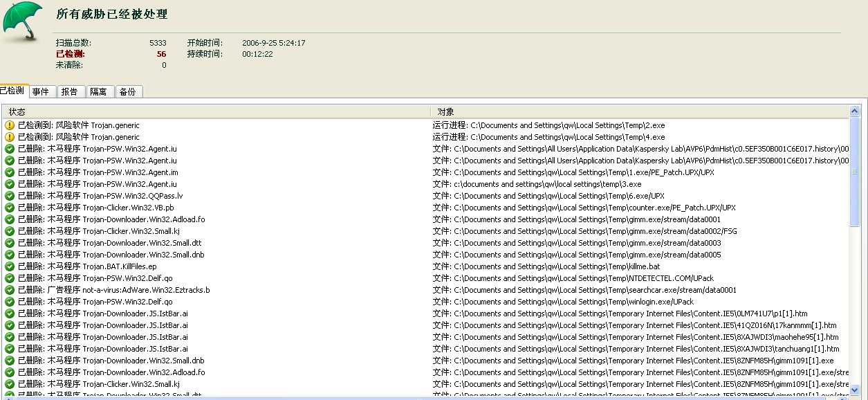This screenshot has height=400, width=868.
Task: Click check icon of Trojan.BAT.KillFiles.ep row
Action: 10,266
